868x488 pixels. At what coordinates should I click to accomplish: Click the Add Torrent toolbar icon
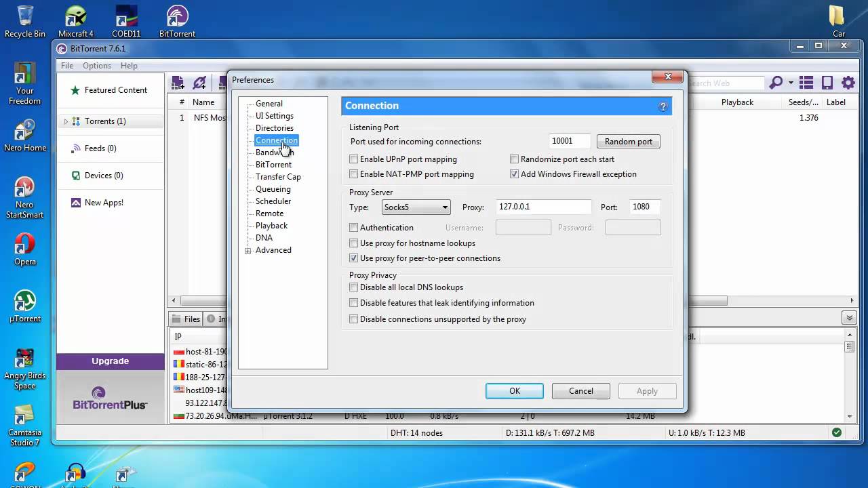[x=178, y=83]
